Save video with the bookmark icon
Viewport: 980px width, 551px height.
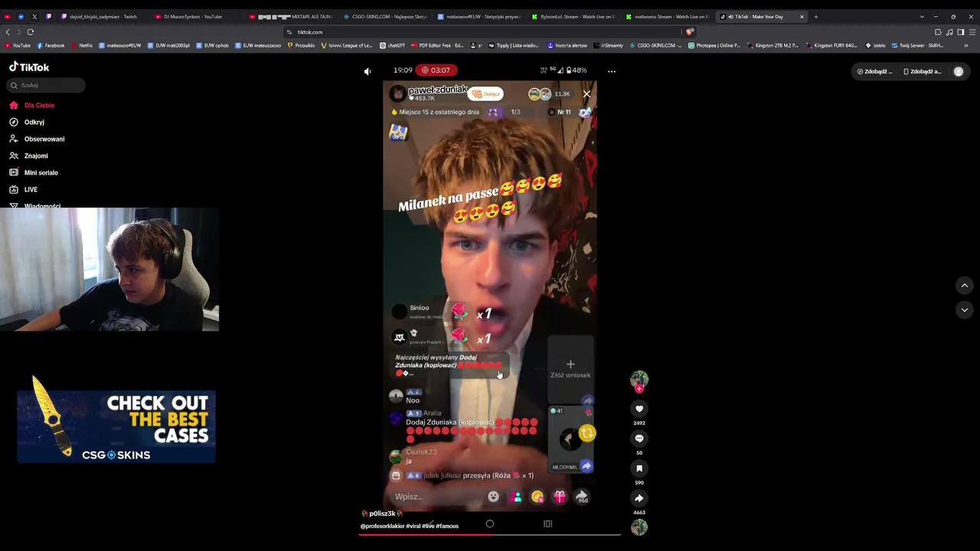(639, 468)
